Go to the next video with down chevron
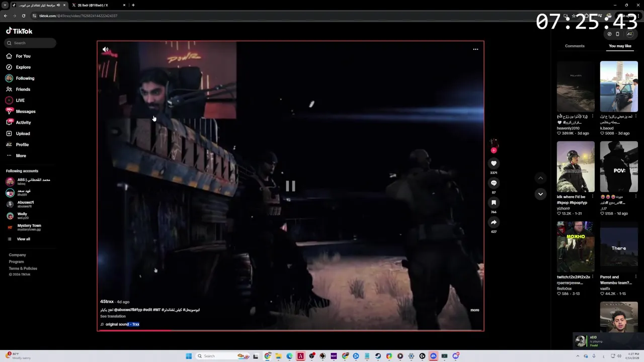This screenshot has height=362, width=644. (540, 194)
